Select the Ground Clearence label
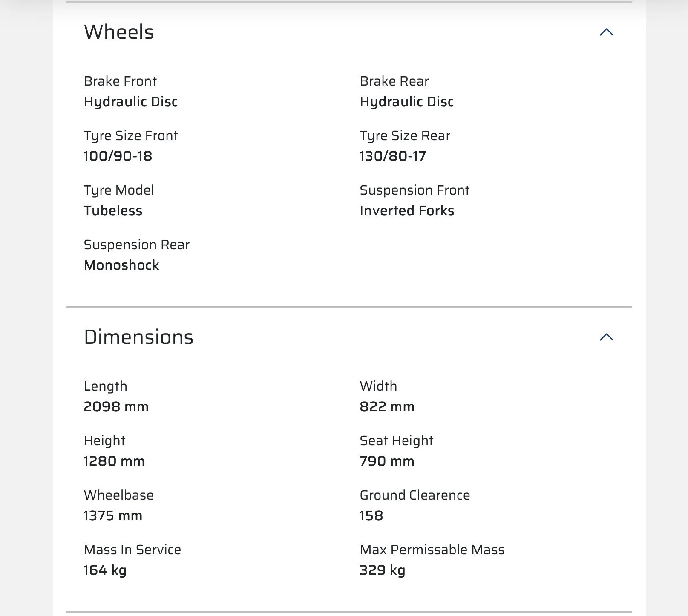688x616 pixels. tap(415, 495)
